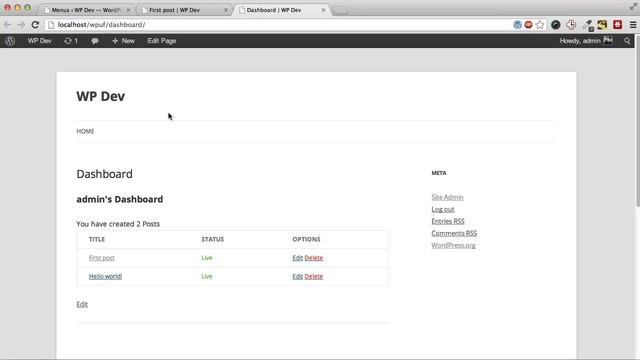Go back with browser back arrow
Image resolution: width=640 pixels, height=360 pixels.
pos(7,24)
